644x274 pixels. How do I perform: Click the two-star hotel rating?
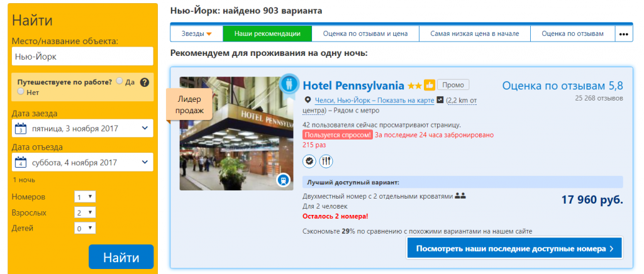tap(414, 85)
